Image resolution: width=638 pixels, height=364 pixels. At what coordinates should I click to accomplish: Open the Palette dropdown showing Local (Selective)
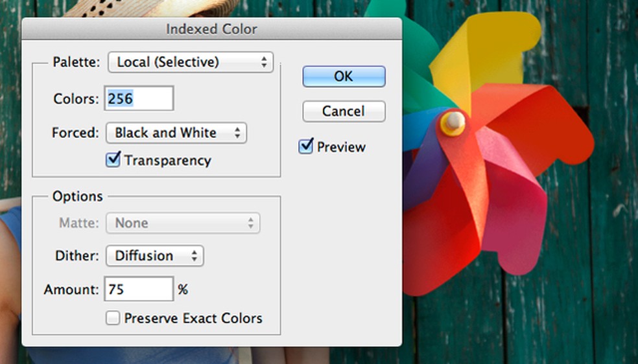191,62
